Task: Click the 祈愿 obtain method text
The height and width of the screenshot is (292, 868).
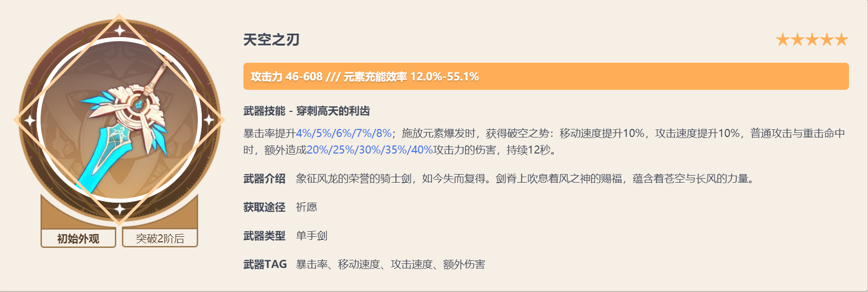Action: point(307,207)
